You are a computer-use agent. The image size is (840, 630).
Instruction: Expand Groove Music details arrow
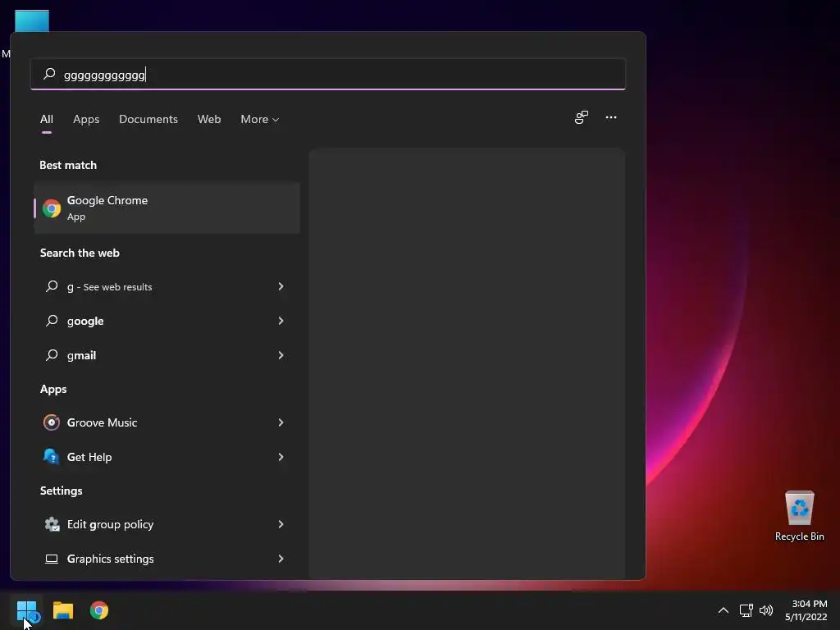tap(281, 422)
